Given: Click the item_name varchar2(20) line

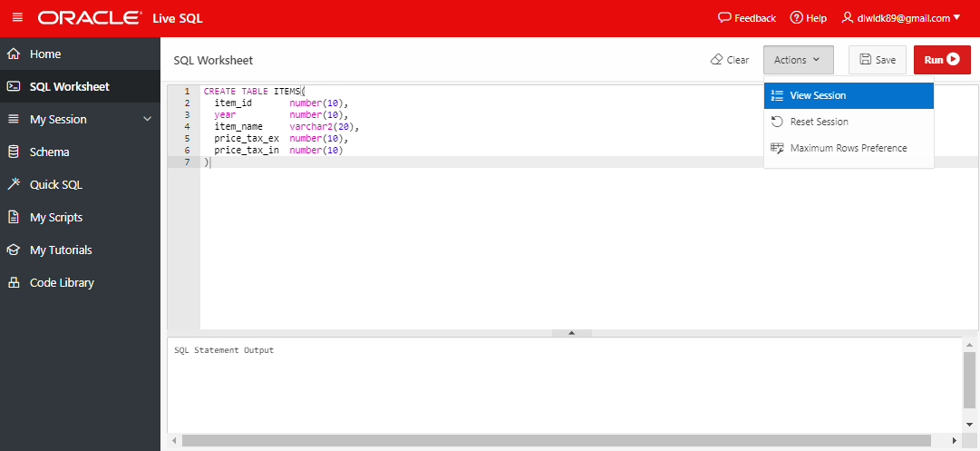Looking at the screenshot, I should pos(287,127).
